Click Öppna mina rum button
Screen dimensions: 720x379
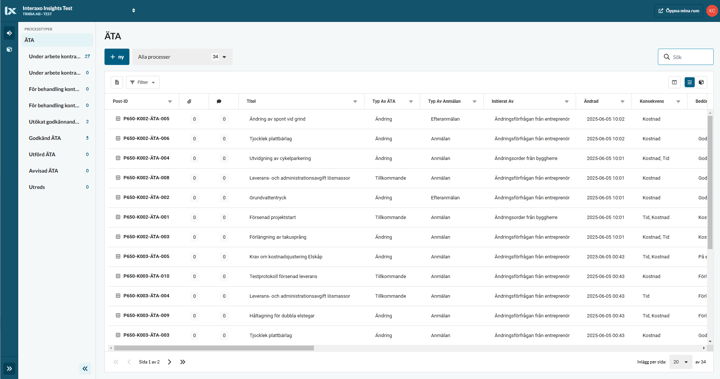[x=679, y=11]
